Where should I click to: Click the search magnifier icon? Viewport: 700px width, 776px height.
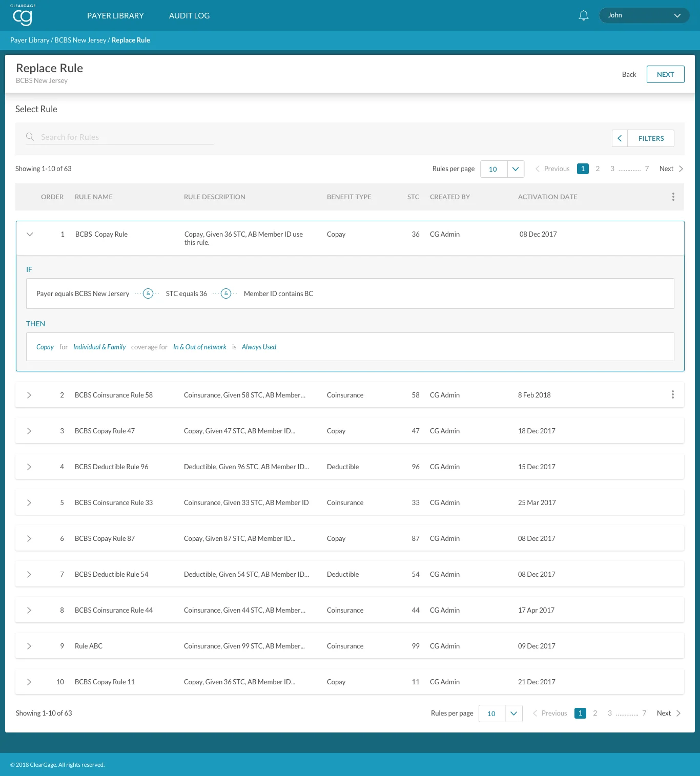click(30, 137)
